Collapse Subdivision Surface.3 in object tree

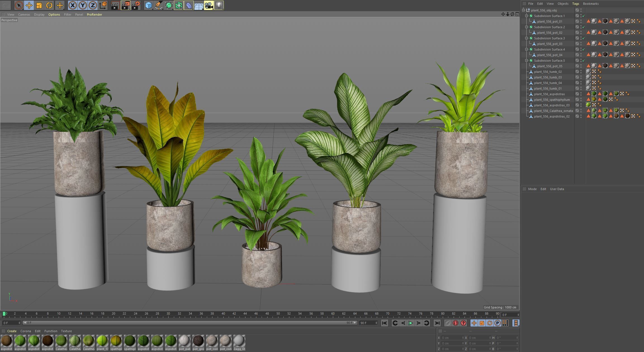click(527, 38)
